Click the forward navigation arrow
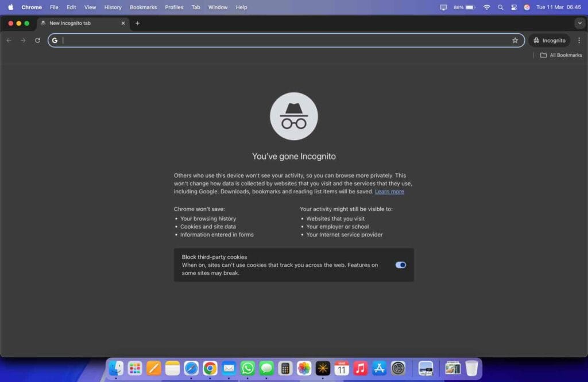The height and width of the screenshot is (382, 588). point(23,41)
